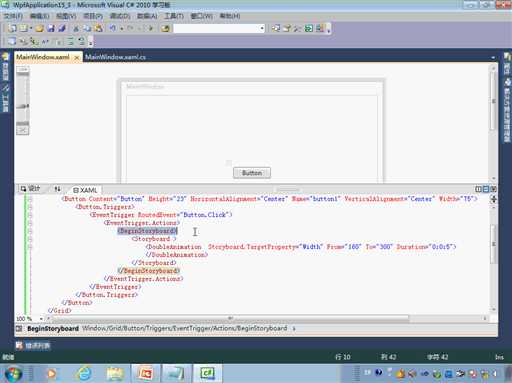The height and width of the screenshot is (383, 512).
Task: Click the XAML editor horizontal scrollbar
Action: [x=230, y=318]
